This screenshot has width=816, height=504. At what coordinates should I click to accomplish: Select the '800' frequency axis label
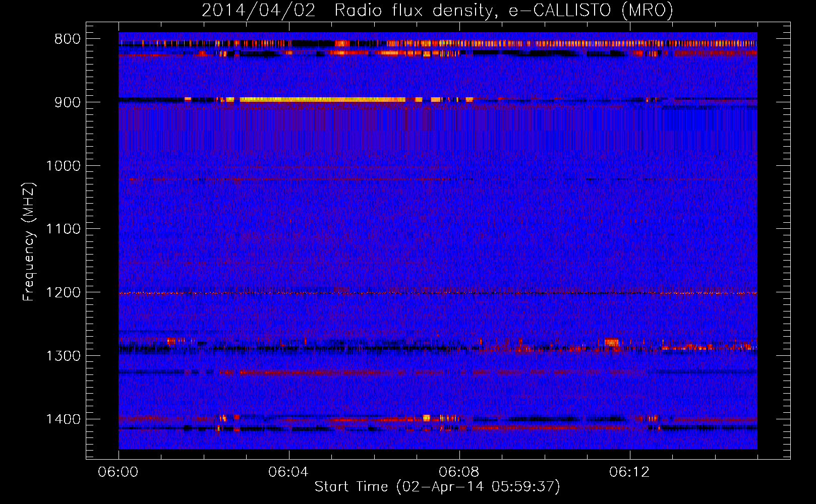click(68, 39)
